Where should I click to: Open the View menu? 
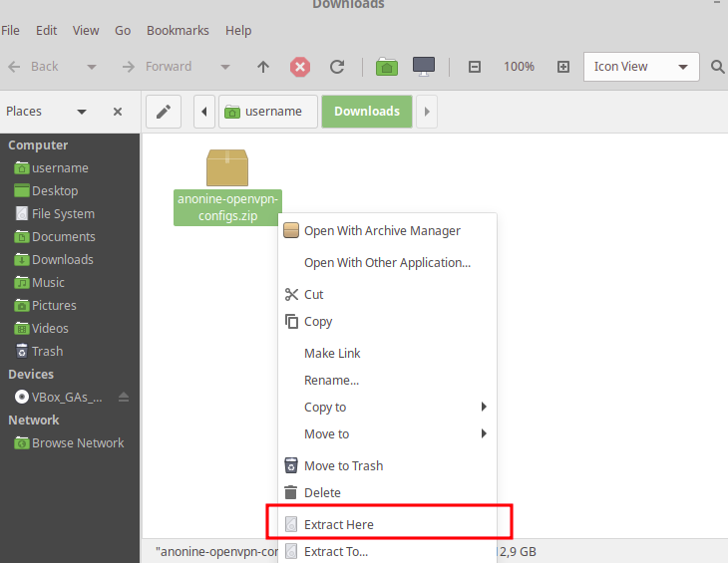tap(86, 31)
